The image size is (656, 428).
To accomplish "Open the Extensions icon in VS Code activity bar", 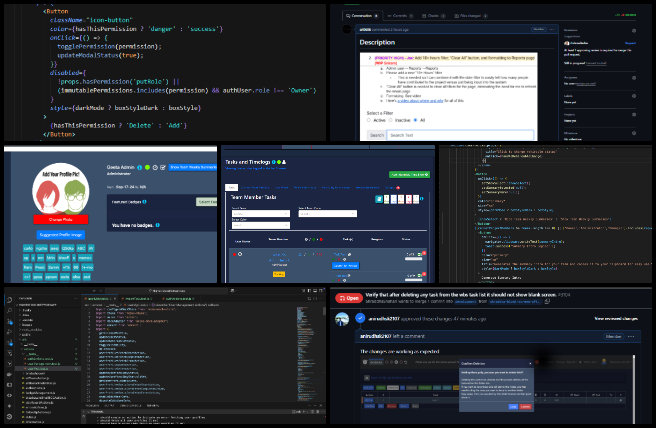I will [x=9, y=343].
